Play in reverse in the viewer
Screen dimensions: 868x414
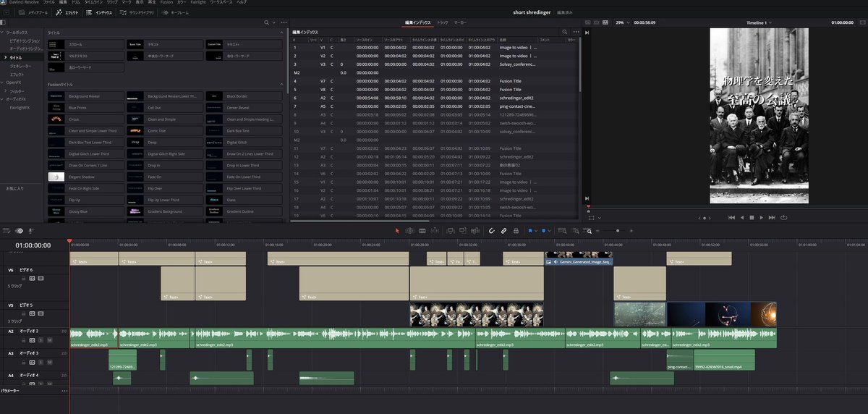[741, 217]
